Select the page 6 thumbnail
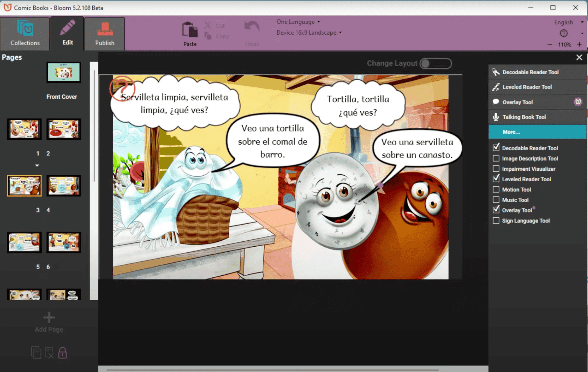 [64, 242]
